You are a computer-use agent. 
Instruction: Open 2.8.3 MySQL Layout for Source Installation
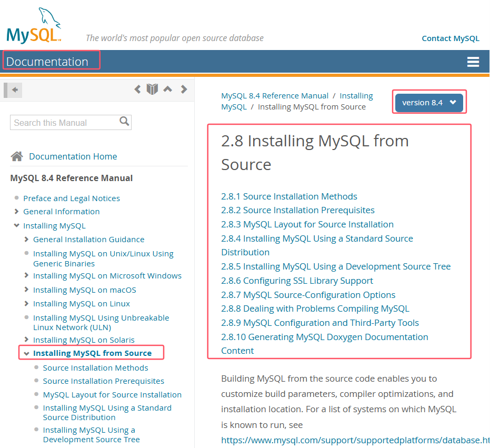pos(307,224)
